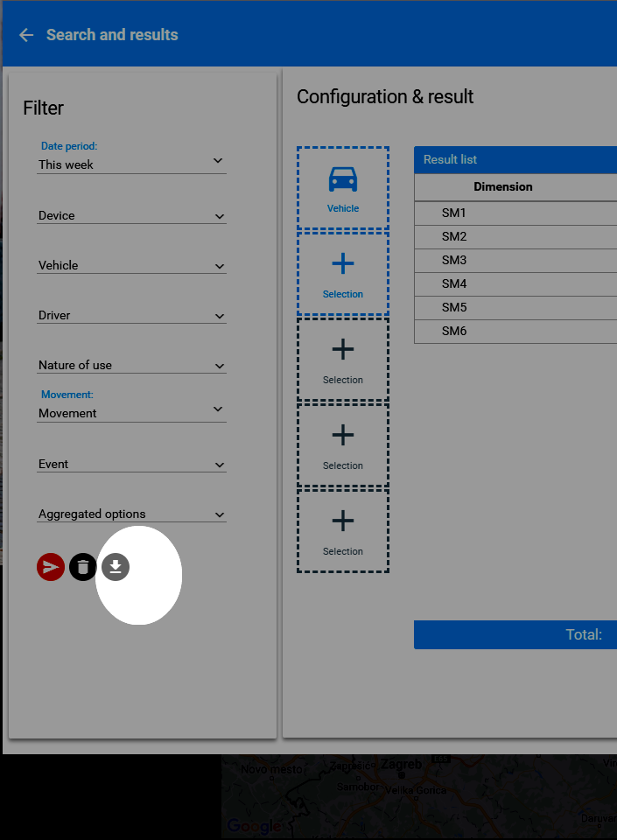The image size is (617, 840).
Task: Click the black trash delete icon
Action: click(83, 567)
